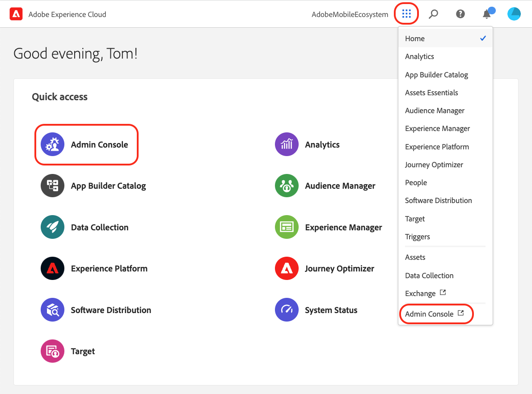This screenshot has width=532, height=394.
Task: Click the Adobe logo in header
Action: (x=16, y=14)
